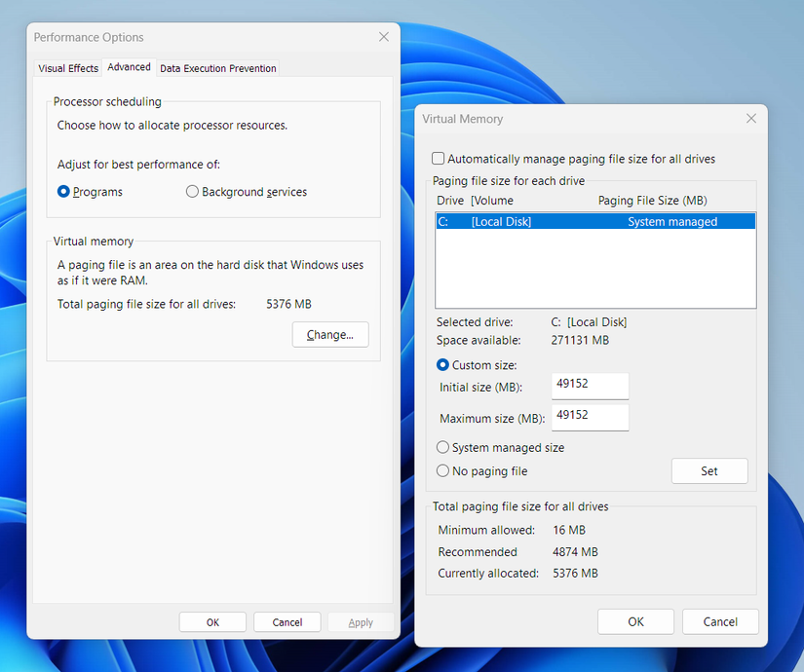
Task: Select the C: Local Disk drive row
Action: point(594,221)
